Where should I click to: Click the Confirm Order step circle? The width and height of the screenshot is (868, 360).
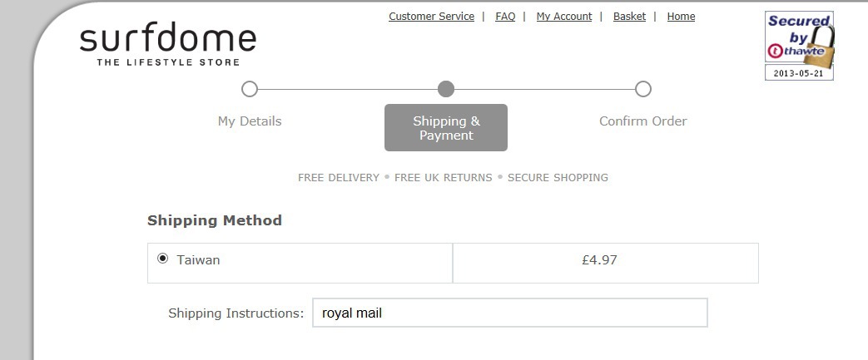coord(642,89)
